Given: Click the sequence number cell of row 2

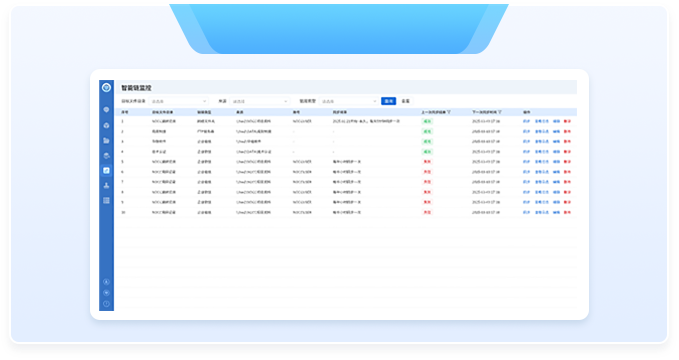Looking at the screenshot, I should tap(122, 131).
